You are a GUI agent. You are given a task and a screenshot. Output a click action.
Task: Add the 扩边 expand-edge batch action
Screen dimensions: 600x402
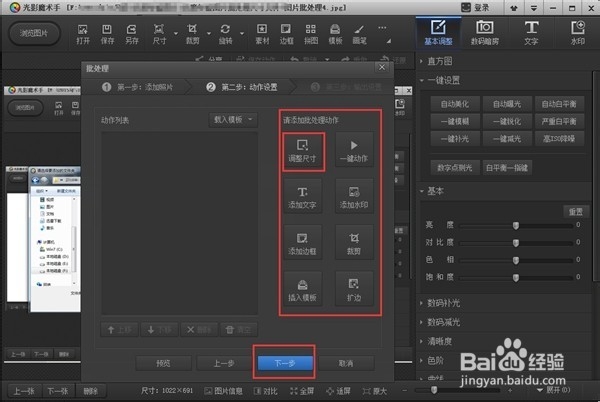click(354, 290)
